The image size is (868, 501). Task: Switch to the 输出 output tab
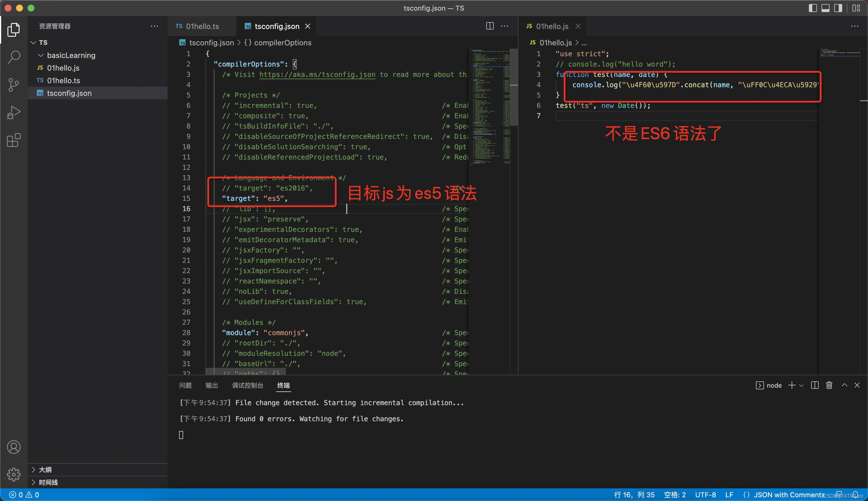212,385
